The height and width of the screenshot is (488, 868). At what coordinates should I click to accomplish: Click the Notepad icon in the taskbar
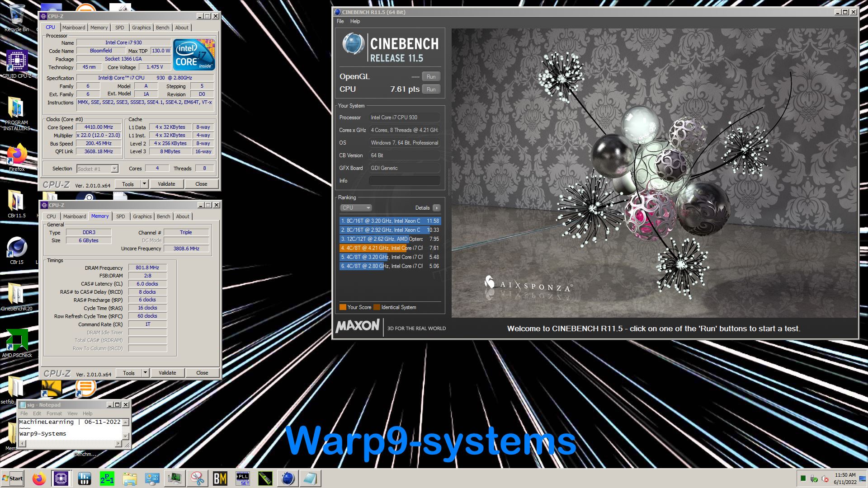[310, 479]
